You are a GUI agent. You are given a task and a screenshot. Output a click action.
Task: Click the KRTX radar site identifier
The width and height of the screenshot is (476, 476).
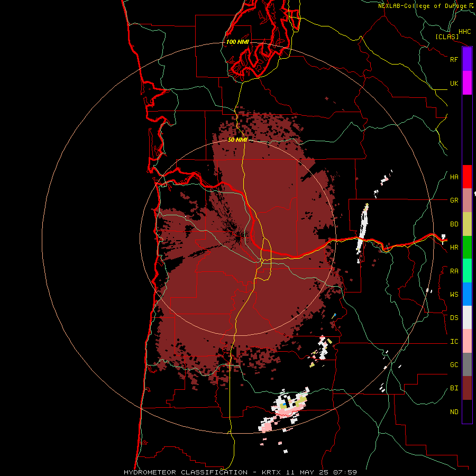[272, 472]
